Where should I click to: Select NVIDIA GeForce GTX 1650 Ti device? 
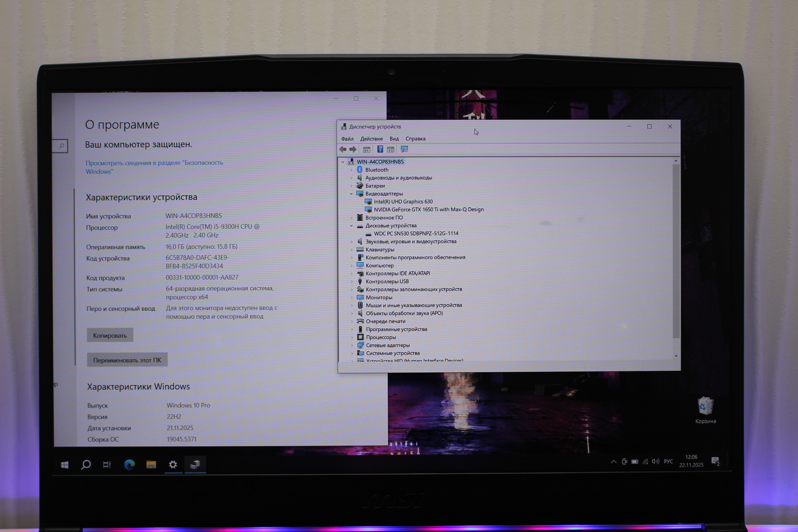tap(429, 210)
